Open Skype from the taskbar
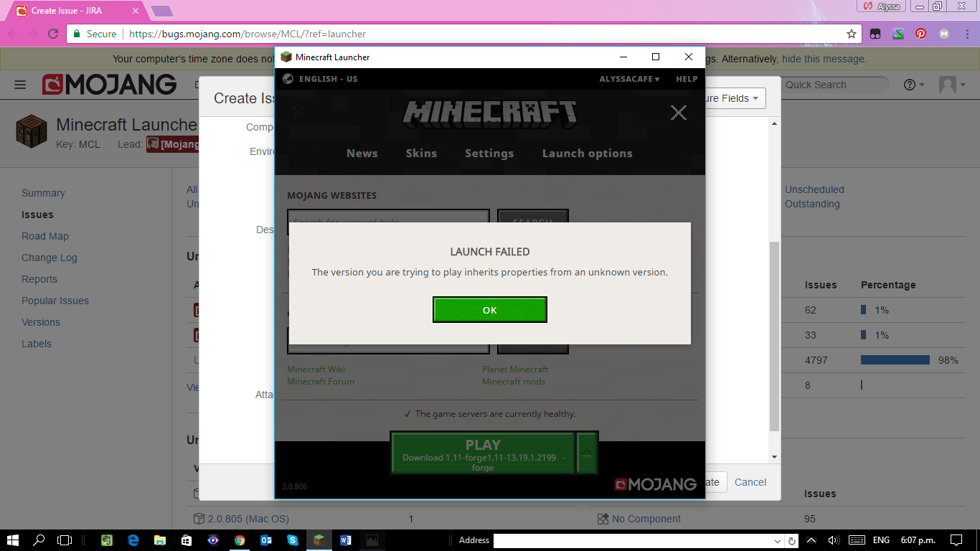The height and width of the screenshot is (551, 980). click(293, 540)
